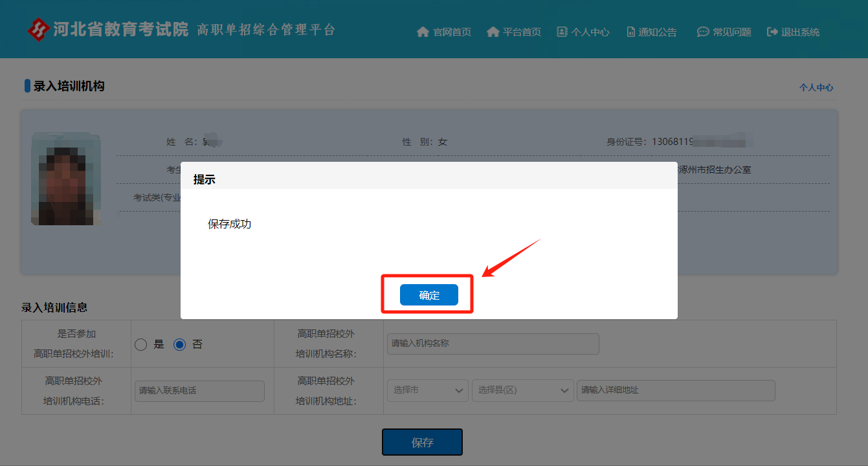Viewport: 868px width, 466px height.
Task: Click the 请输入详细地址 address field
Action: pos(676,390)
